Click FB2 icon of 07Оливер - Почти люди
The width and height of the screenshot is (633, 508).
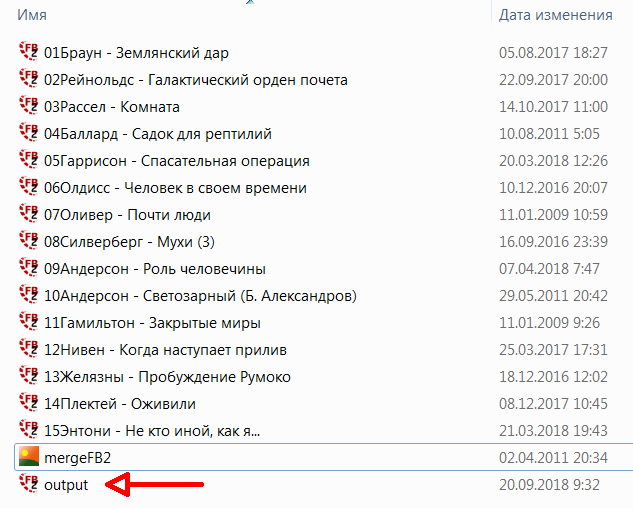coord(29,214)
